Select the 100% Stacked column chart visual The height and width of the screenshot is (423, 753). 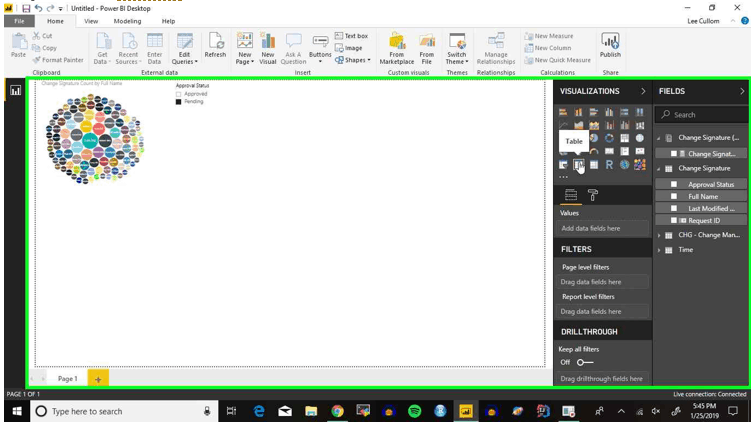pos(640,112)
